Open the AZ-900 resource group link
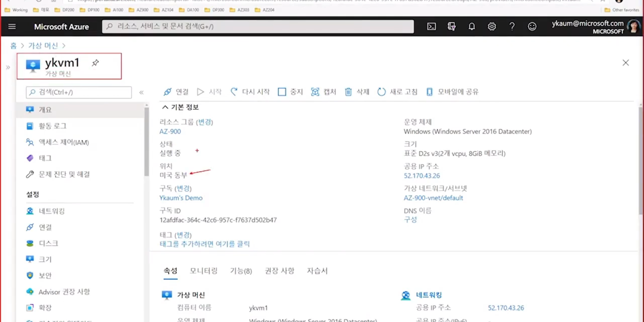 (170, 131)
